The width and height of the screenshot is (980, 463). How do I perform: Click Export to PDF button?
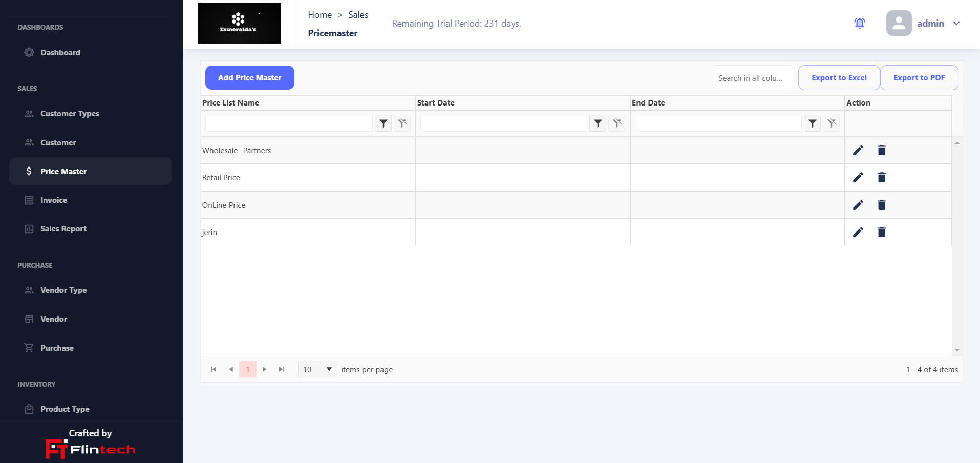[x=919, y=77]
